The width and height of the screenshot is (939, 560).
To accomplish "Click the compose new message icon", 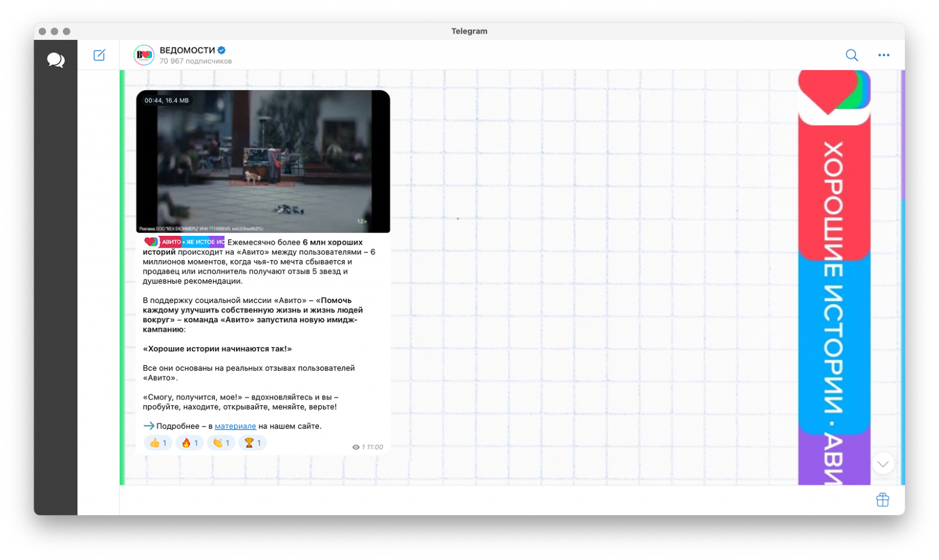I will [99, 55].
